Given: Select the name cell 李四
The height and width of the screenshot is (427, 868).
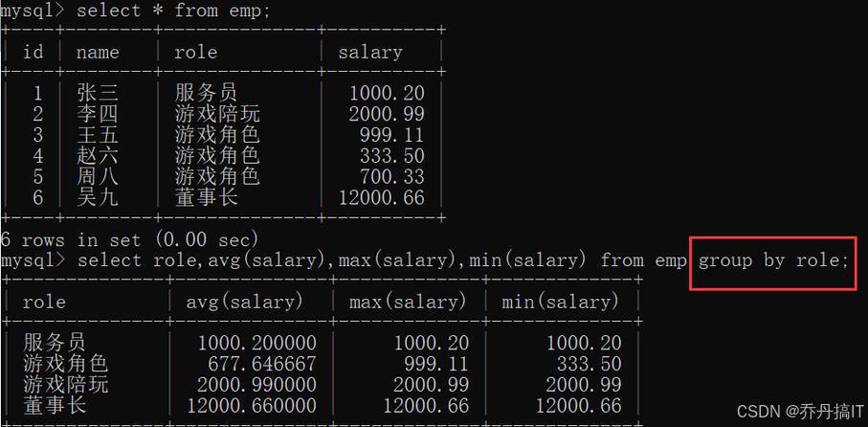Looking at the screenshot, I should (98, 114).
